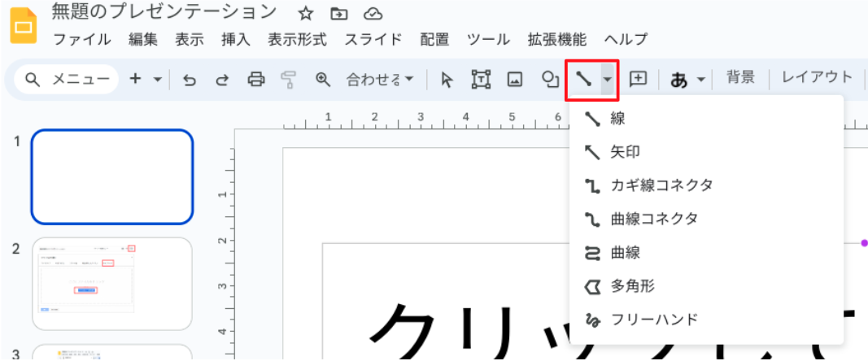
Task: Insert an image from toolbar
Action: [x=516, y=80]
